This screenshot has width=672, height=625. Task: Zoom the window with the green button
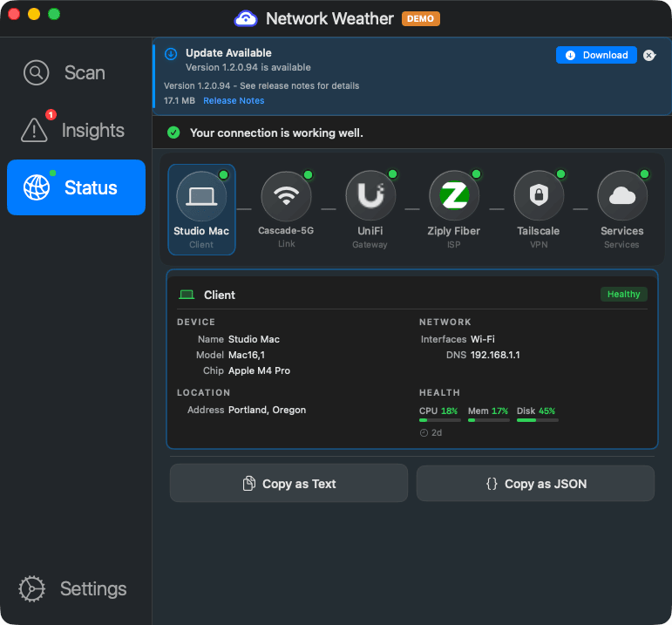coord(54,14)
